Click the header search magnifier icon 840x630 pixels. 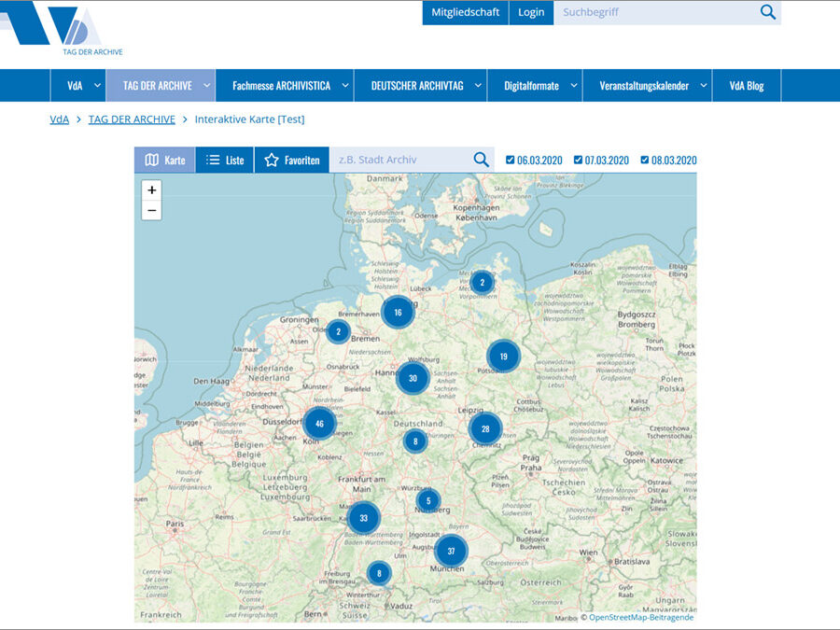tap(768, 12)
